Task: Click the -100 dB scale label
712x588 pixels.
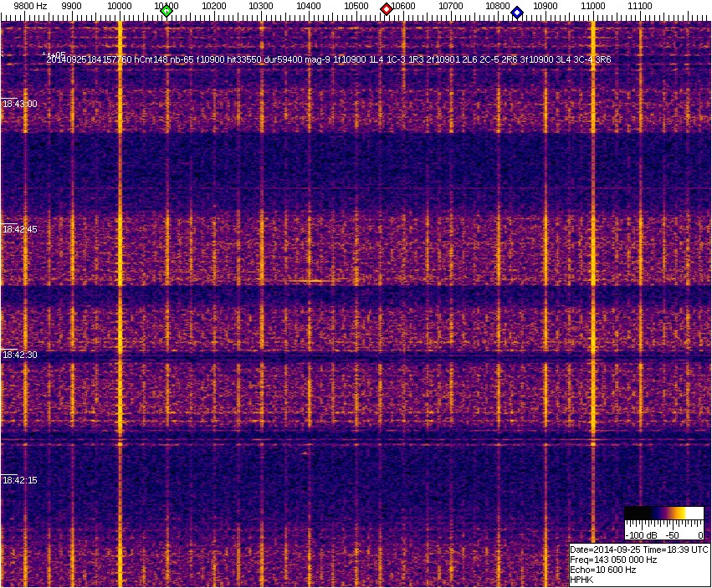Action: point(641,534)
